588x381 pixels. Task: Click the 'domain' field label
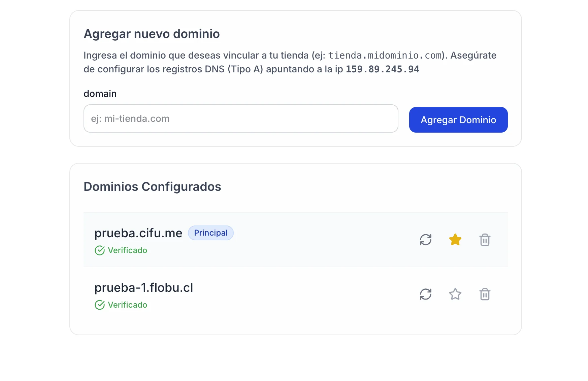coord(100,94)
